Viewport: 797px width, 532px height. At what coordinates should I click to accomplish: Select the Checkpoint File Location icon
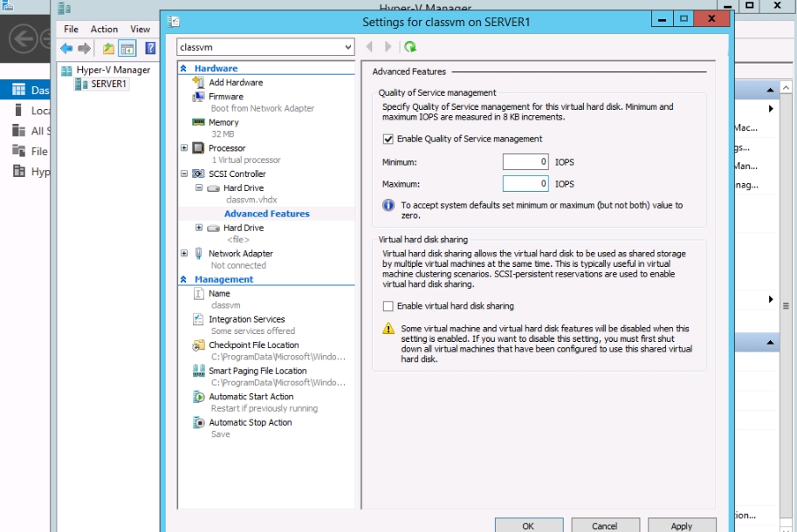pyautogui.click(x=198, y=345)
